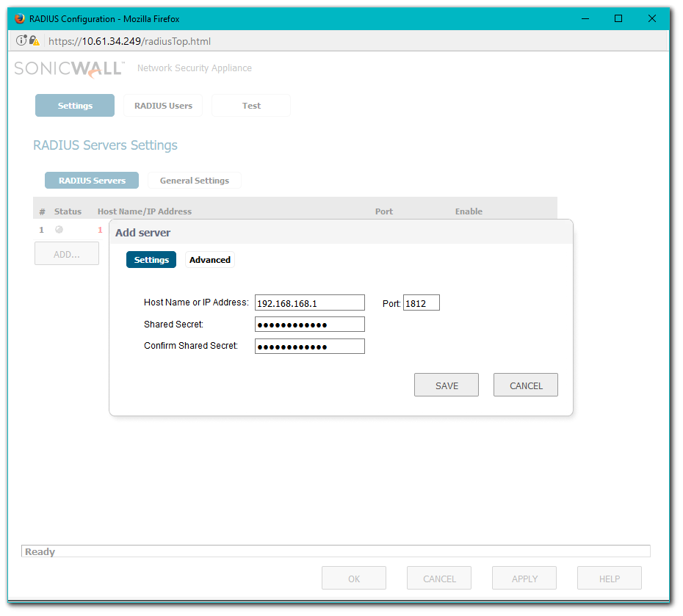Minimize the Firefox window

(x=585, y=18)
